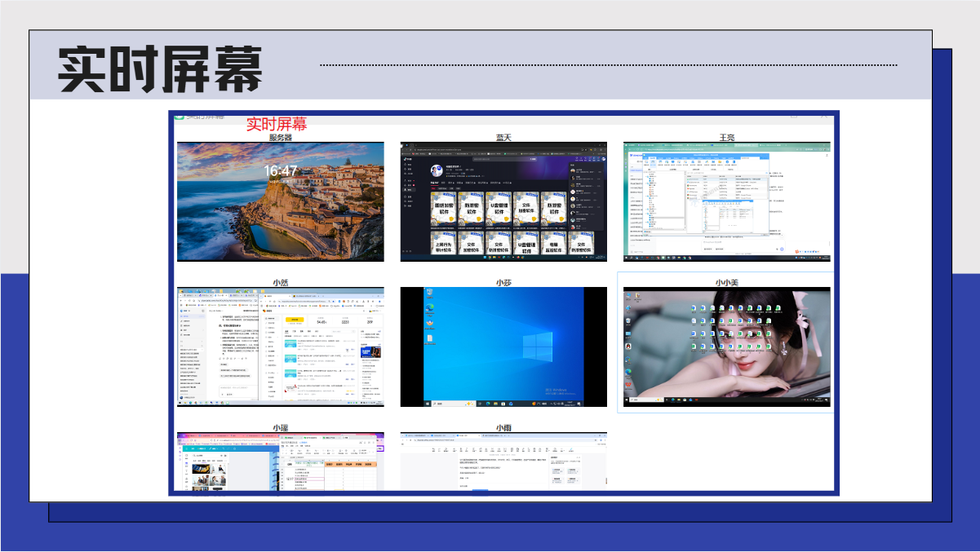Screen dimensions: 980x552
Task: Click the top-left desktop icon on 小莎's desktop
Action: [x=429, y=293]
